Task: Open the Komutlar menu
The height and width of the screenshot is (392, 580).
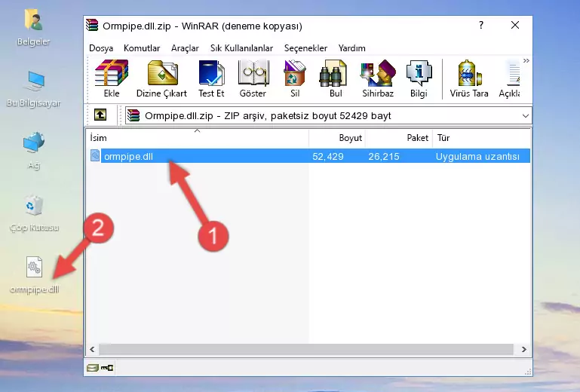Action: [142, 48]
